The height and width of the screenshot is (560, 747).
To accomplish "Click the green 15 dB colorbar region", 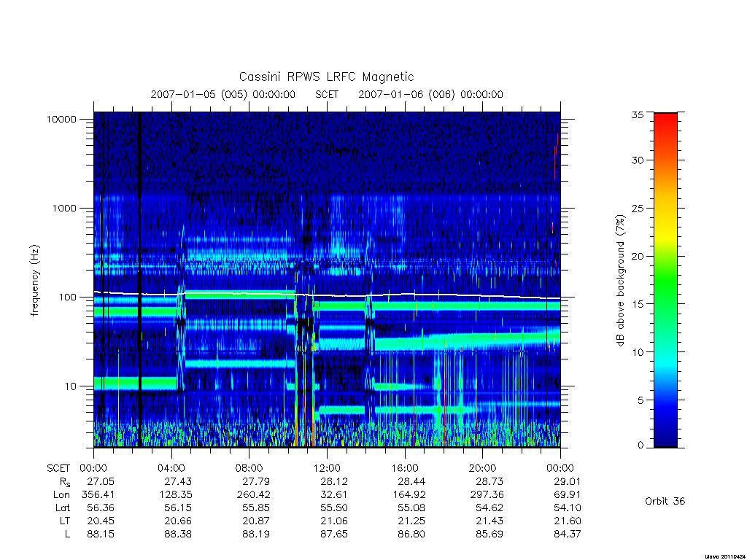I will point(665,304).
